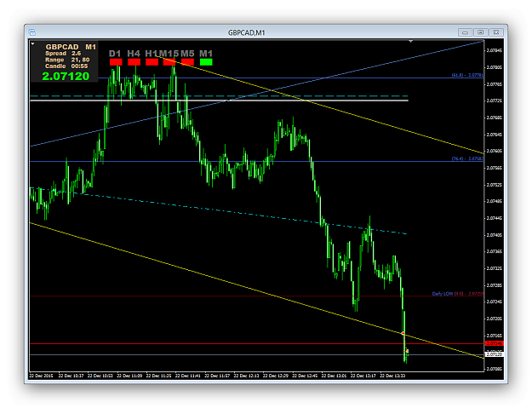532x408 pixels.
Task: Click the GBPCAD,M1 window title
Action: [x=246, y=32]
